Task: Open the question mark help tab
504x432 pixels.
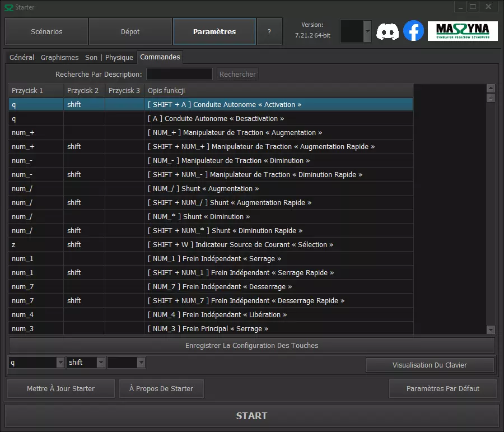Action: [269, 31]
